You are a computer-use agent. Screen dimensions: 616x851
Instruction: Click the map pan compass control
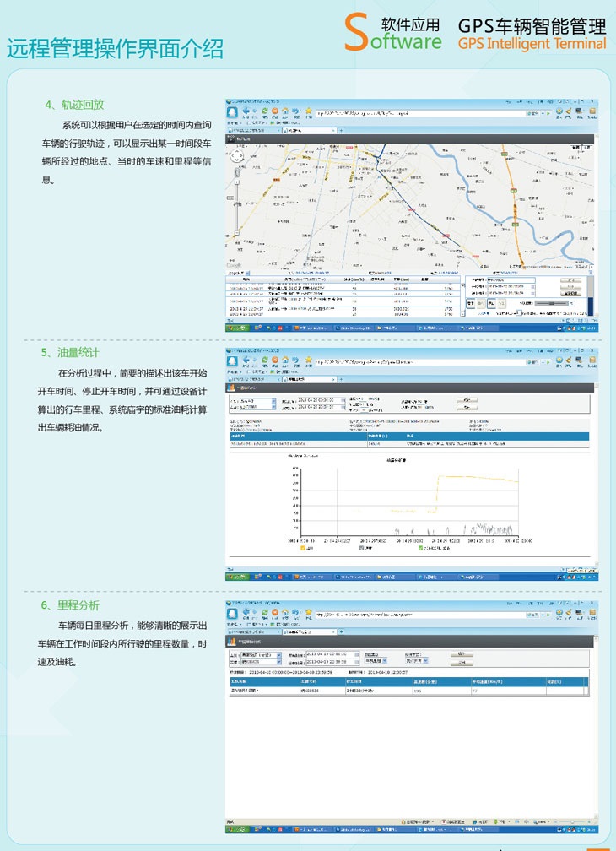[238, 154]
